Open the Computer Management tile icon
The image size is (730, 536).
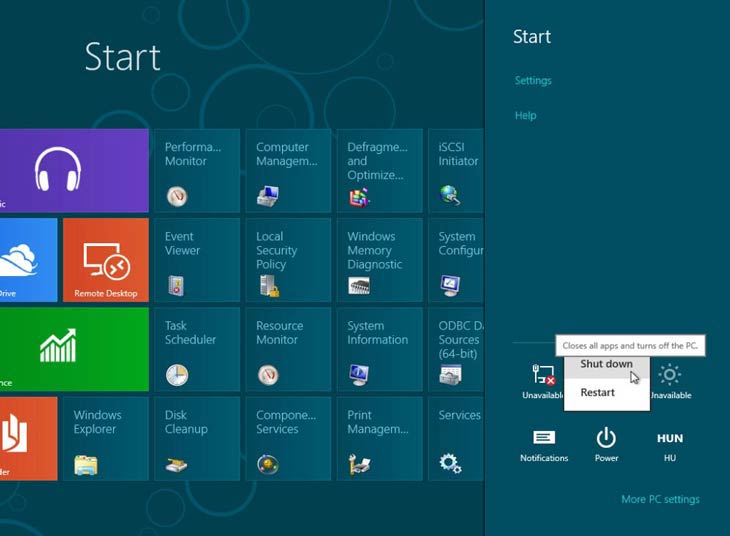[268, 196]
